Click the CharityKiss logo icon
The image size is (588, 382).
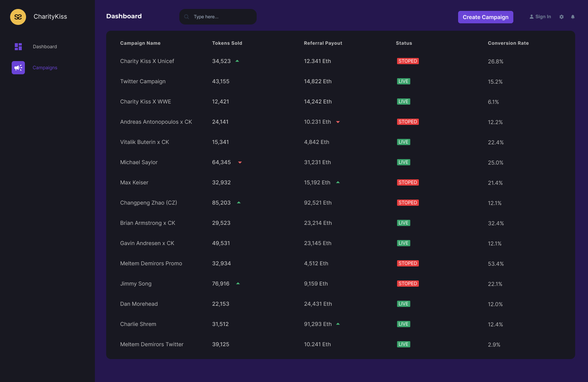(18, 17)
